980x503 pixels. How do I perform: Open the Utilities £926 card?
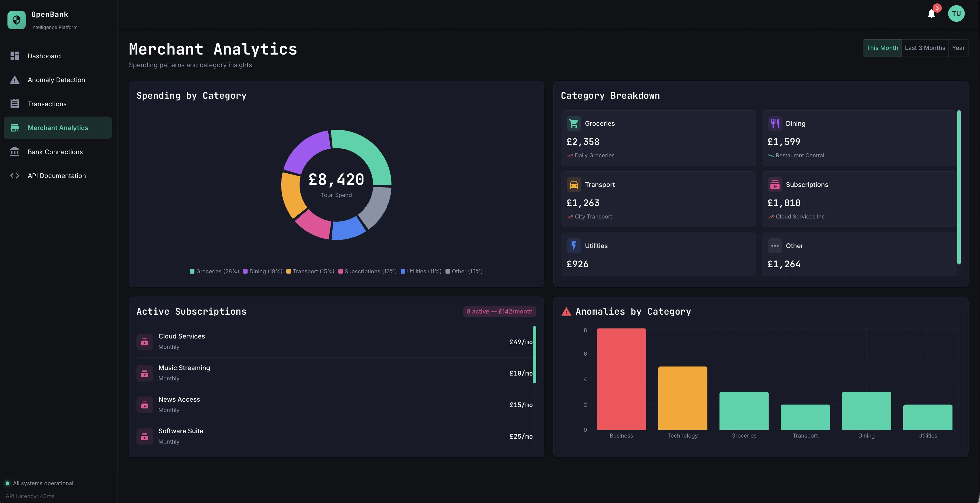[x=658, y=254]
